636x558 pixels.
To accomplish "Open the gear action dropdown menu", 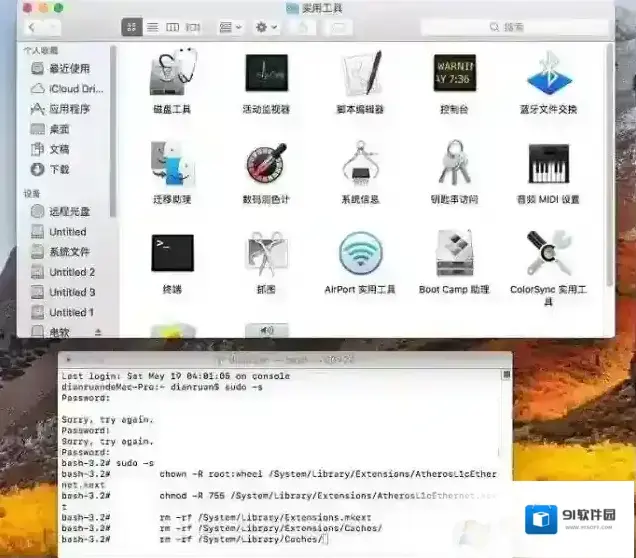I will 267,27.
